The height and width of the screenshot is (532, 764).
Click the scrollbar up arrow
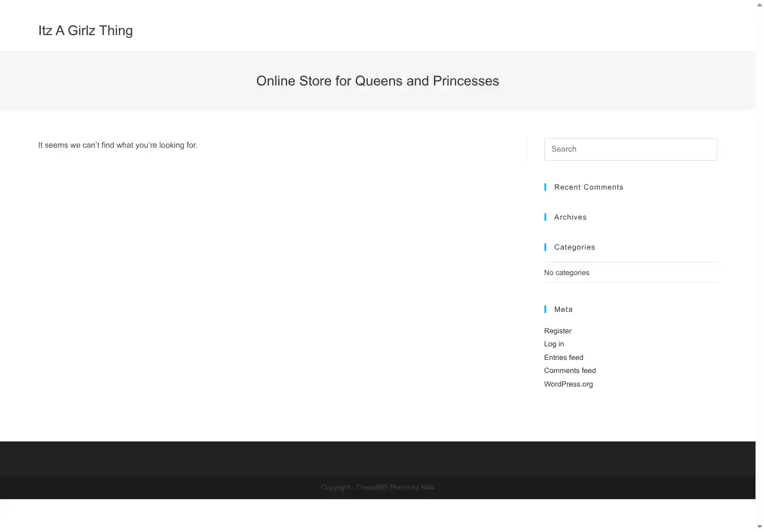[x=759, y=5]
